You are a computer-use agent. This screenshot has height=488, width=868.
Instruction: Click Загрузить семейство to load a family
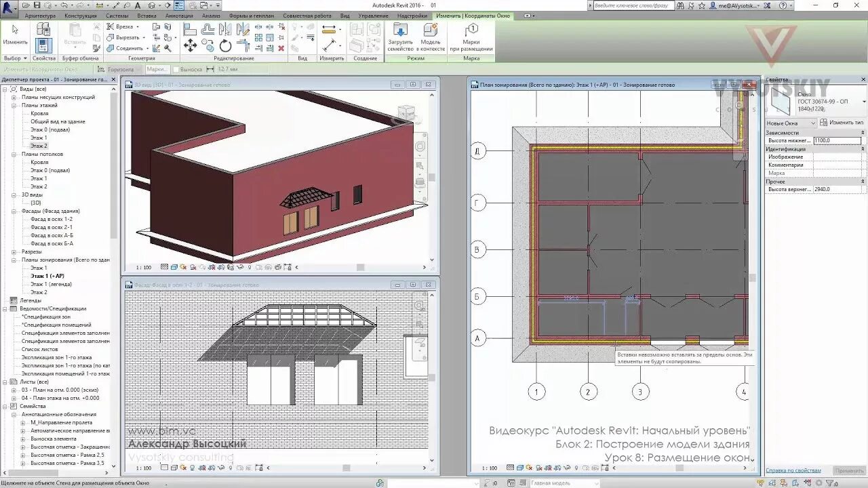(401, 38)
